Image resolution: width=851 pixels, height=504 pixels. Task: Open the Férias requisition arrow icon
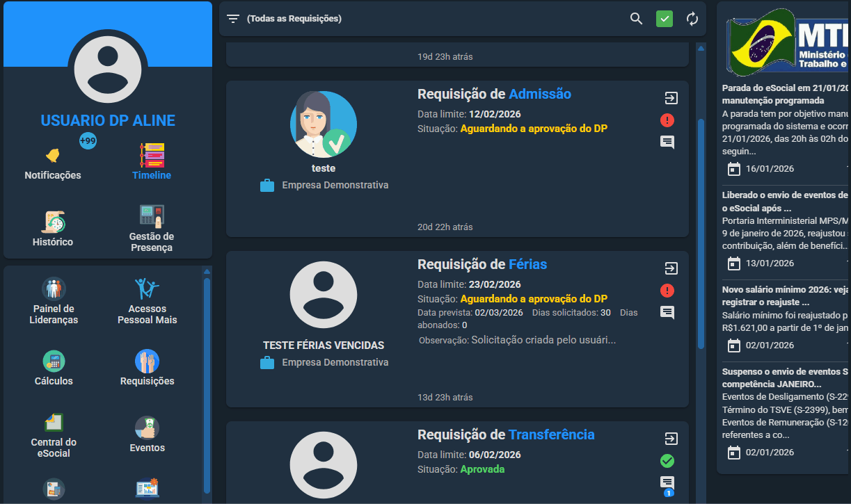pyautogui.click(x=671, y=268)
